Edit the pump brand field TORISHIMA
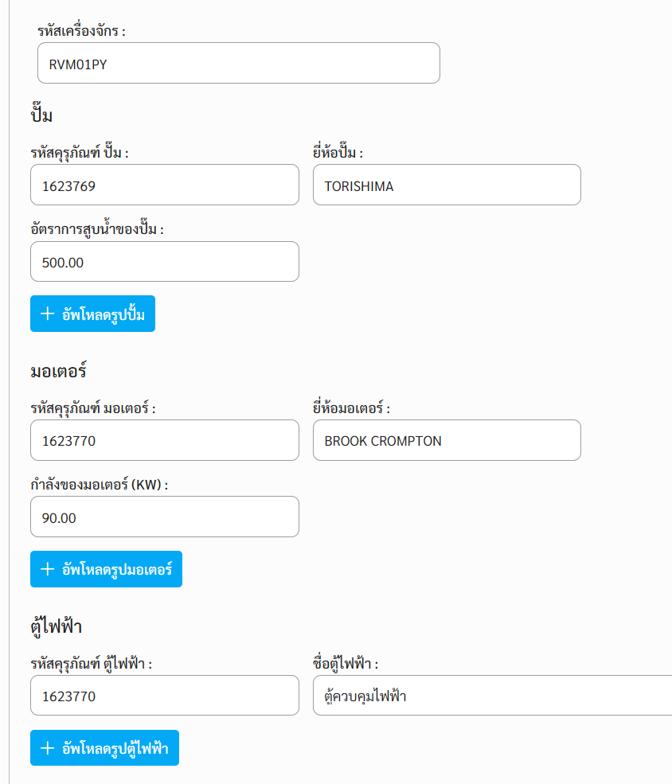The image size is (672, 784). (x=447, y=185)
